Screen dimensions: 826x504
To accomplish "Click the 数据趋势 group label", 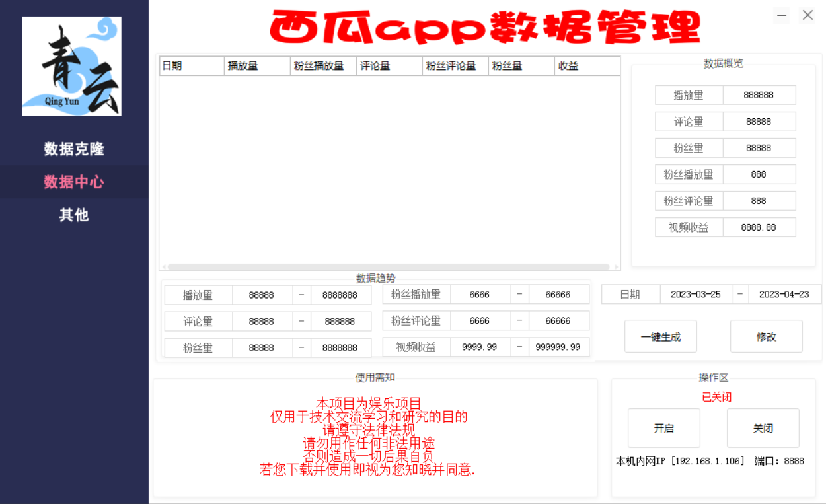I will 376,278.
